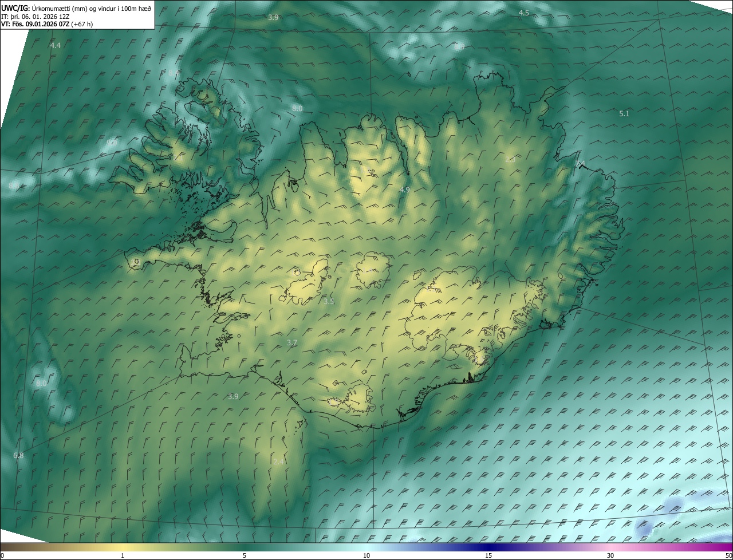Screen dimensions: 733x560
Task: Select the 3.7 value on the map
Action: coord(292,342)
